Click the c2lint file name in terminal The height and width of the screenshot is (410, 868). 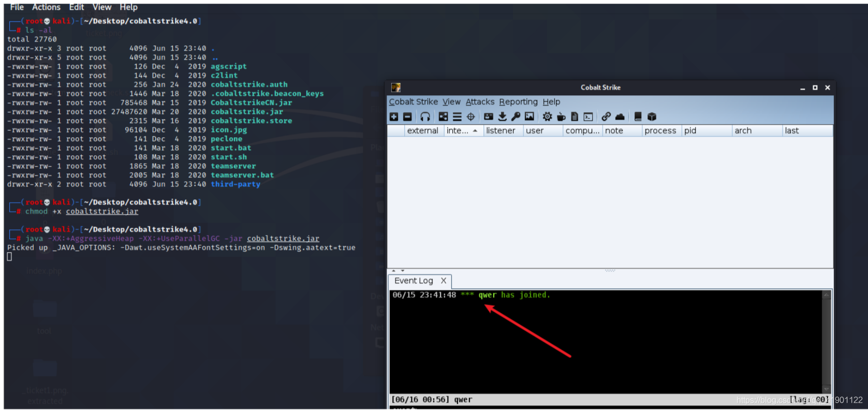click(x=224, y=76)
